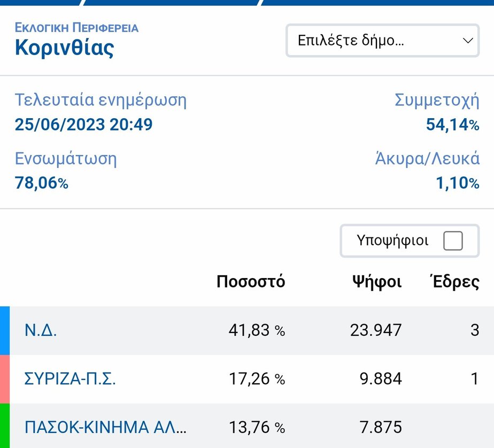Click the Ποσοστό column header
The width and height of the screenshot is (494, 448).
point(251,282)
